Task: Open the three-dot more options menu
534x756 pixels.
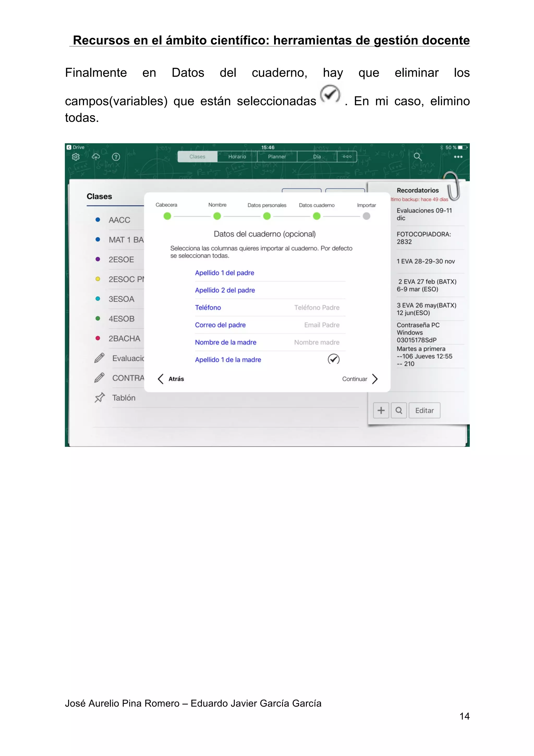Action: pos(458,157)
